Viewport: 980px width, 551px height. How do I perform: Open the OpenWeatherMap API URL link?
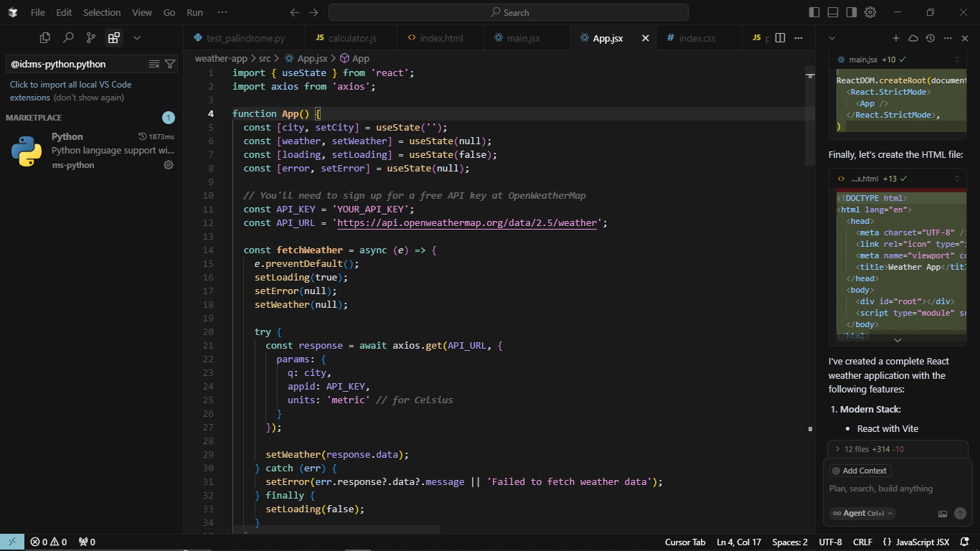466,223
